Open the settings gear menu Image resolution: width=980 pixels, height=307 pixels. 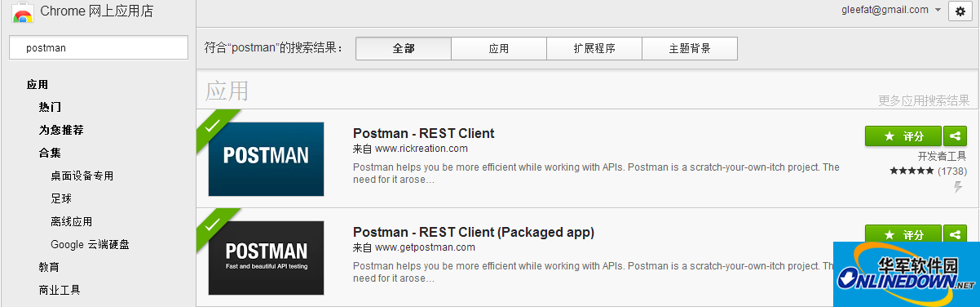tap(961, 12)
